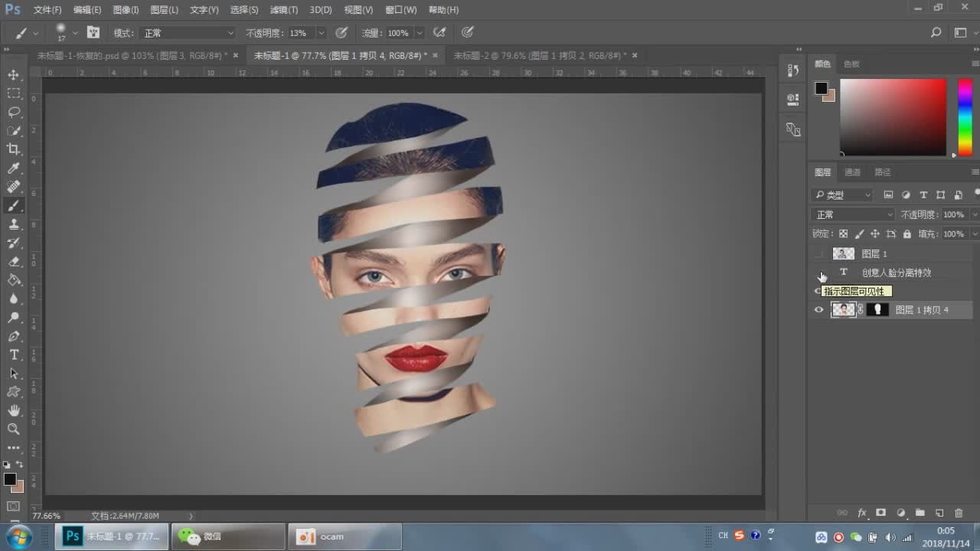This screenshot has height=551, width=980.
Task: Select the Pen tool
Action: pyautogui.click(x=14, y=336)
